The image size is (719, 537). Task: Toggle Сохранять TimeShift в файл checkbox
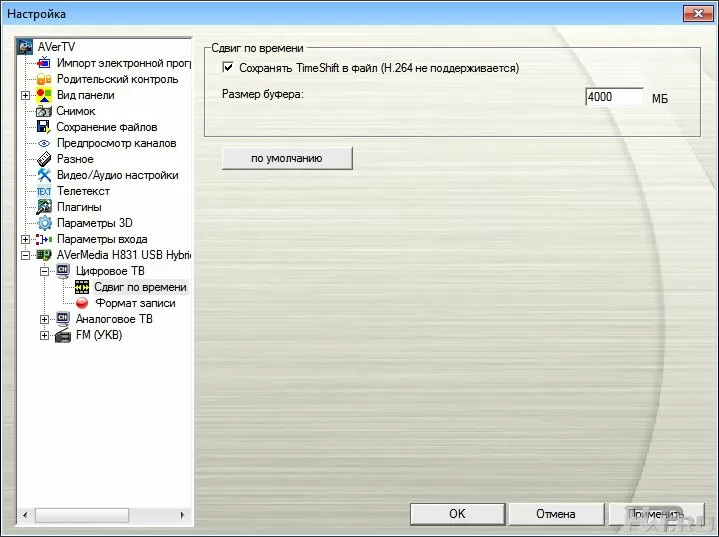(228, 68)
